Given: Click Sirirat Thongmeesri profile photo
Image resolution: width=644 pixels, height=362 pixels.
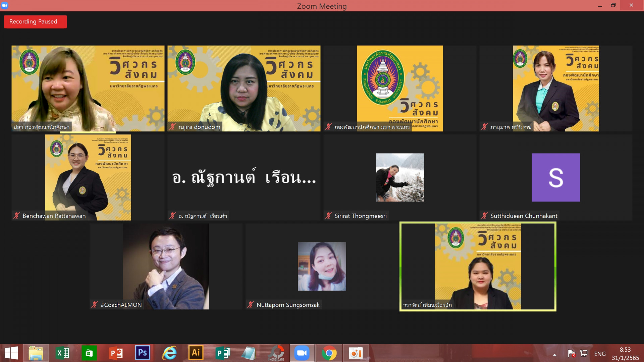Looking at the screenshot, I should pos(400,177).
